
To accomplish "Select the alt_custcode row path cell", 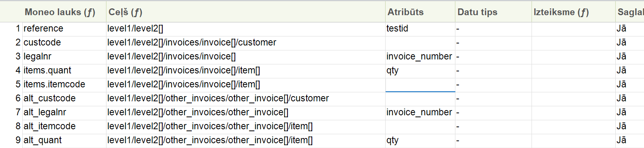I will click(246, 99).
